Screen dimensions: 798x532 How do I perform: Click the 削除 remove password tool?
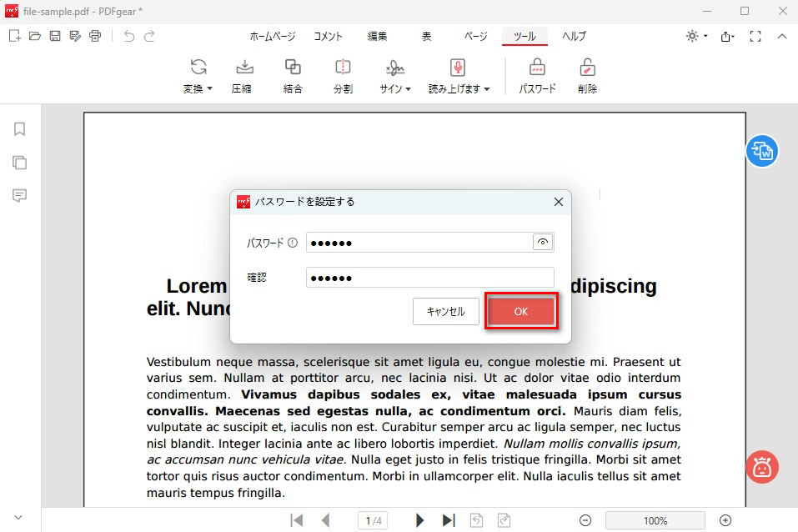[587, 76]
